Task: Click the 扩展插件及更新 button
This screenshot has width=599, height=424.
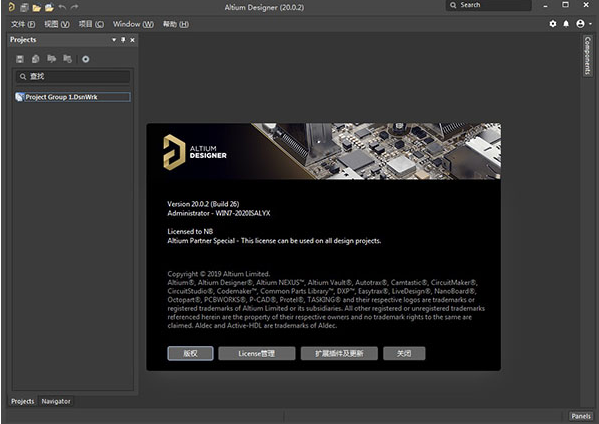Action: click(x=339, y=353)
